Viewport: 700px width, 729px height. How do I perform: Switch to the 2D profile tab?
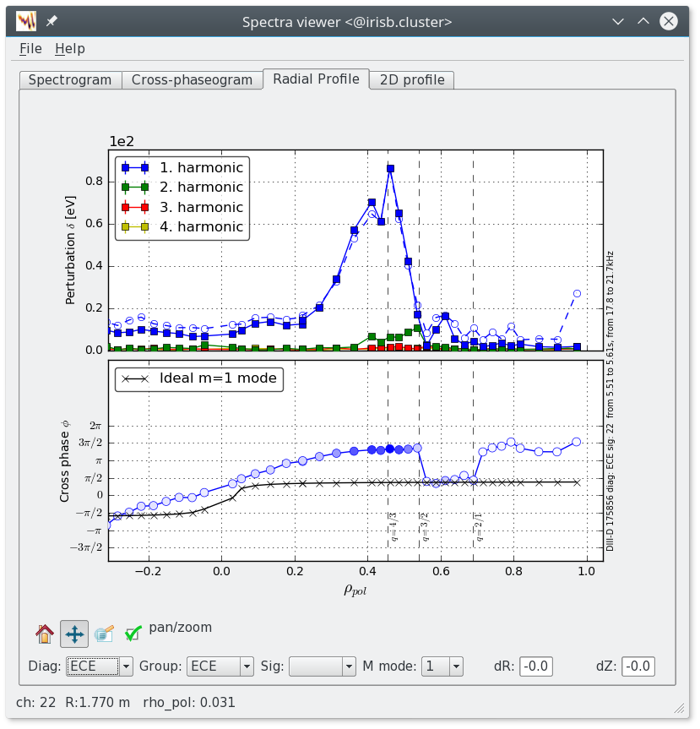(412, 80)
